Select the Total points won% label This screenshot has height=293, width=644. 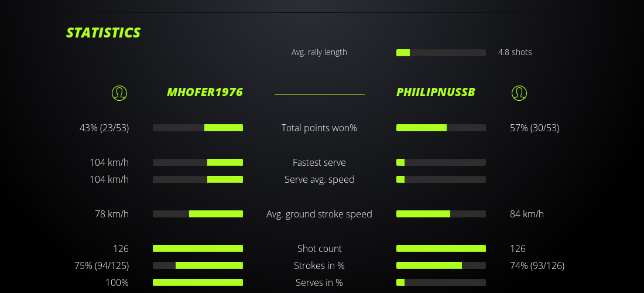(x=319, y=128)
